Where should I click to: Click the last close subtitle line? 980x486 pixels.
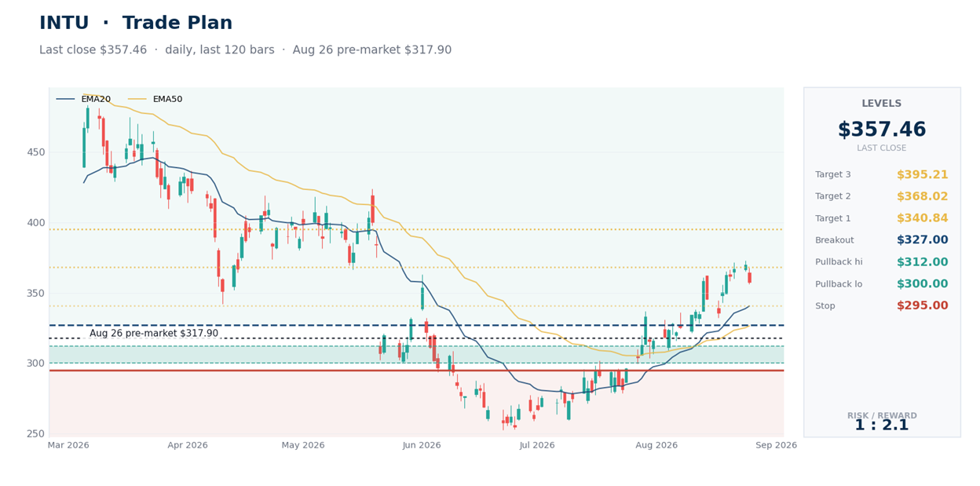[x=245, y=50]
